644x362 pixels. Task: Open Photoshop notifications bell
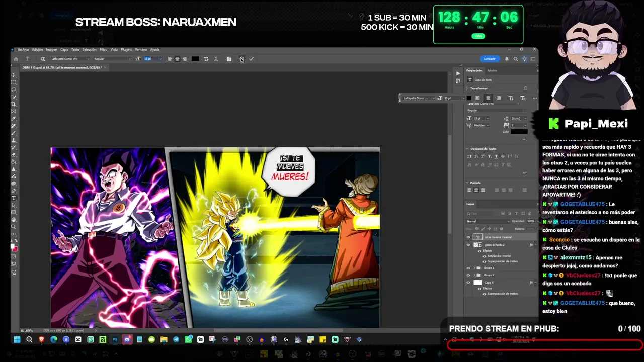click(507, 59)
